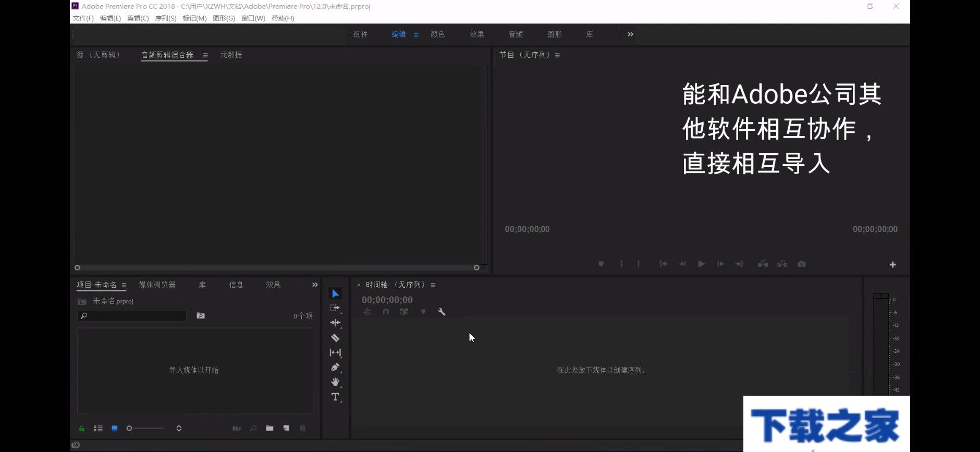This screenshot has height=452, width=980.
Task: Add marker in program monitor
Action: click(601, 264)
